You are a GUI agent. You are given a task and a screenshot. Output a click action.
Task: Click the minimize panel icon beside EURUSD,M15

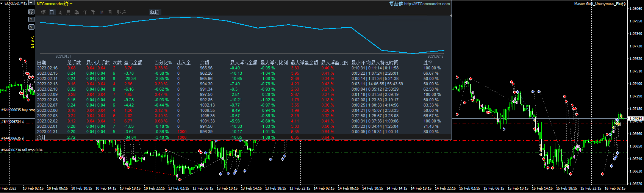[x=31, y=3]
